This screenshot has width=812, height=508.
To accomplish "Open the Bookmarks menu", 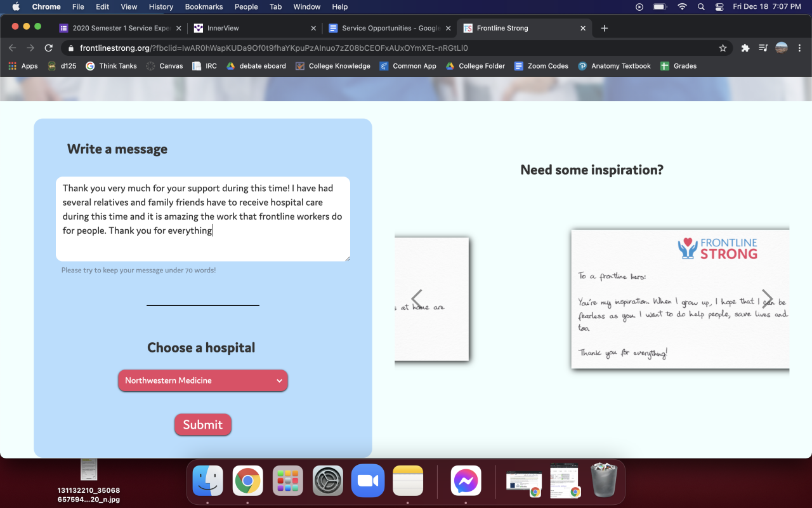I will click(205, 7).
